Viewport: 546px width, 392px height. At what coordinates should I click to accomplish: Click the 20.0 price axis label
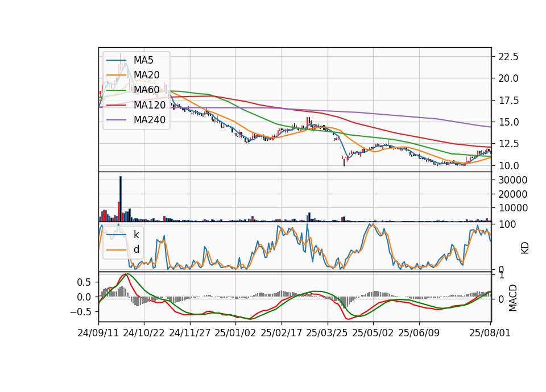pyautogui.click(x=508, y=78)
